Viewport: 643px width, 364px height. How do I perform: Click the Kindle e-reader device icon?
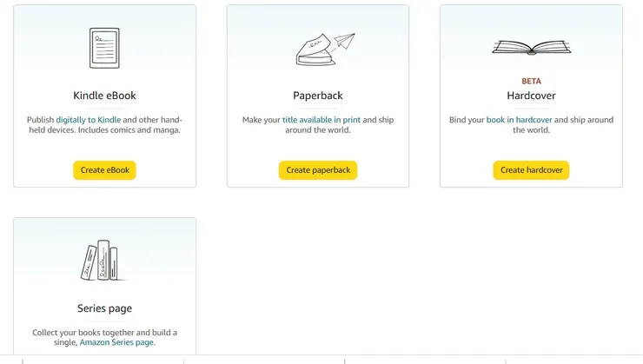click(104, 48)
